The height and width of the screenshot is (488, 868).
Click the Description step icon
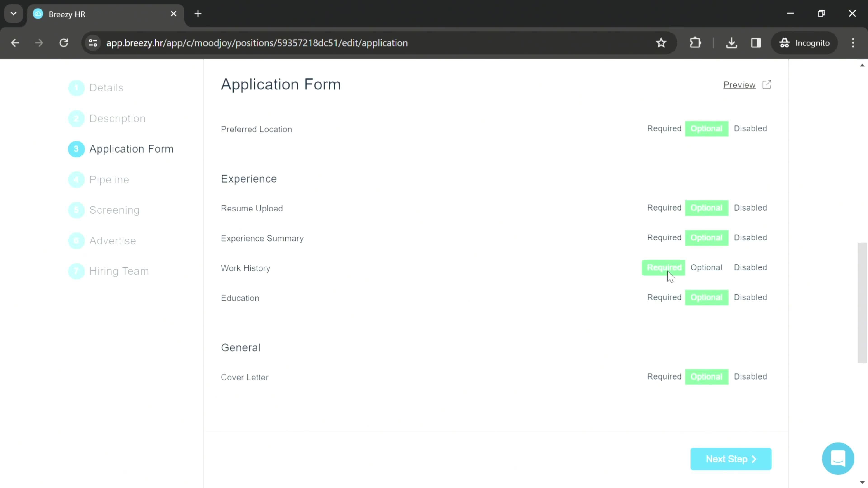point(76,118)
